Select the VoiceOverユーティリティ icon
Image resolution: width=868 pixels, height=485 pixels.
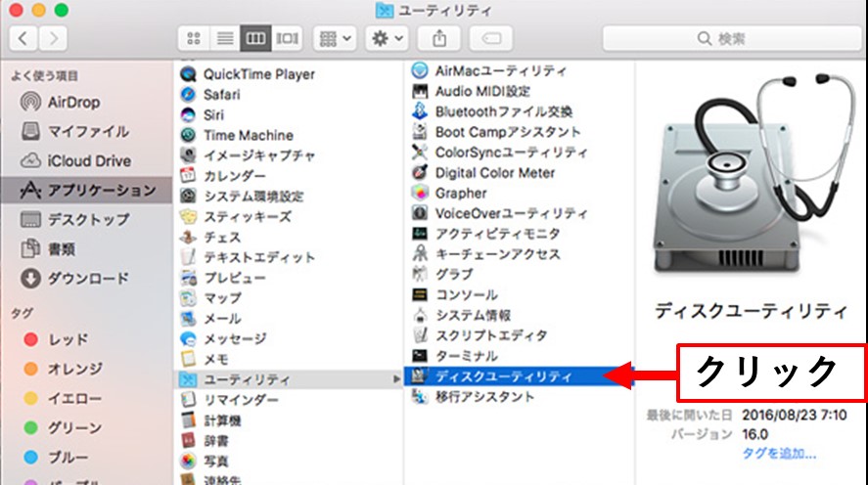420,213
